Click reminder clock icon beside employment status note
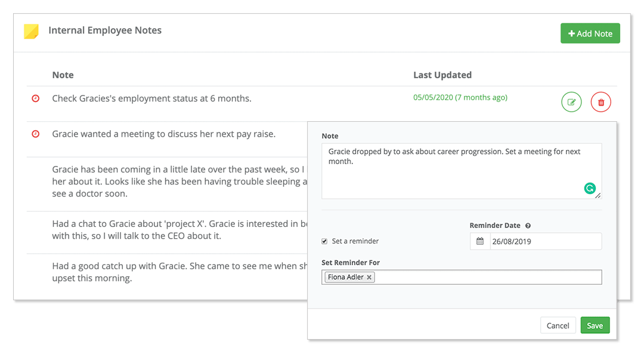Image resolution: width=644 pixels, height=351 pixels. coord(35,98)
